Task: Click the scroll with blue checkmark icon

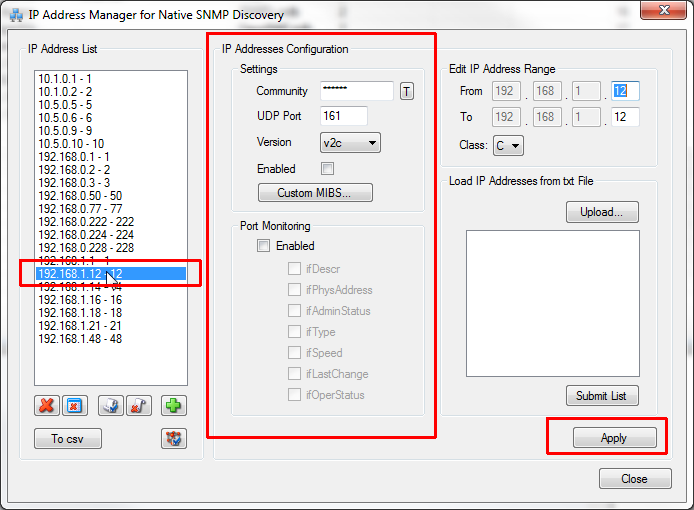Action: point(111,405)
